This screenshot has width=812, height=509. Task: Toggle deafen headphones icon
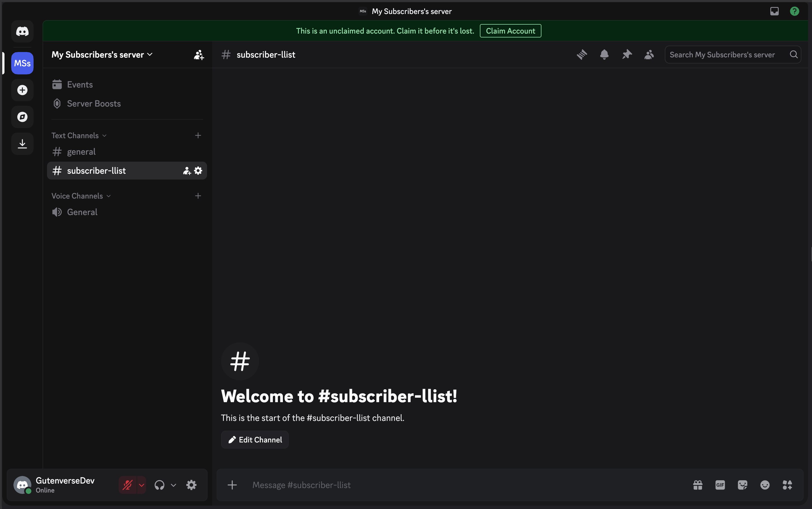click(159, 485)
